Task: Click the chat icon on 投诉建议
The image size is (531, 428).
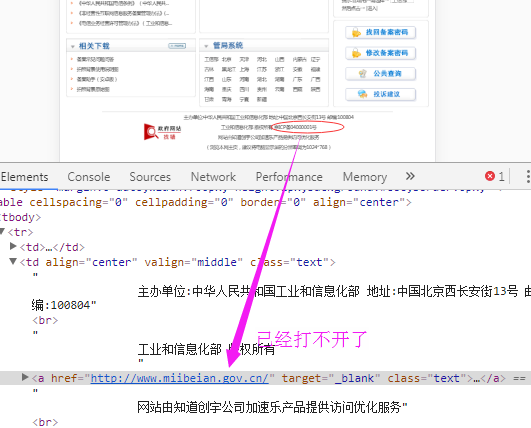Action: click(363, 94)
